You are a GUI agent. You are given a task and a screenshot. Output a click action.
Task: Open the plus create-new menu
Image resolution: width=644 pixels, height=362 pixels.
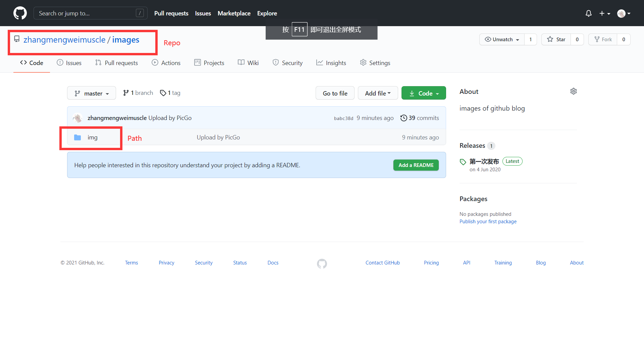coord(605,13)
